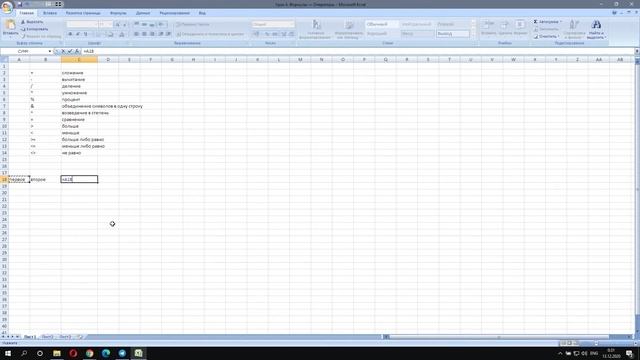Decrease cell indent
The height and width of the screenshot is (360, 640).
pos(161,34)
